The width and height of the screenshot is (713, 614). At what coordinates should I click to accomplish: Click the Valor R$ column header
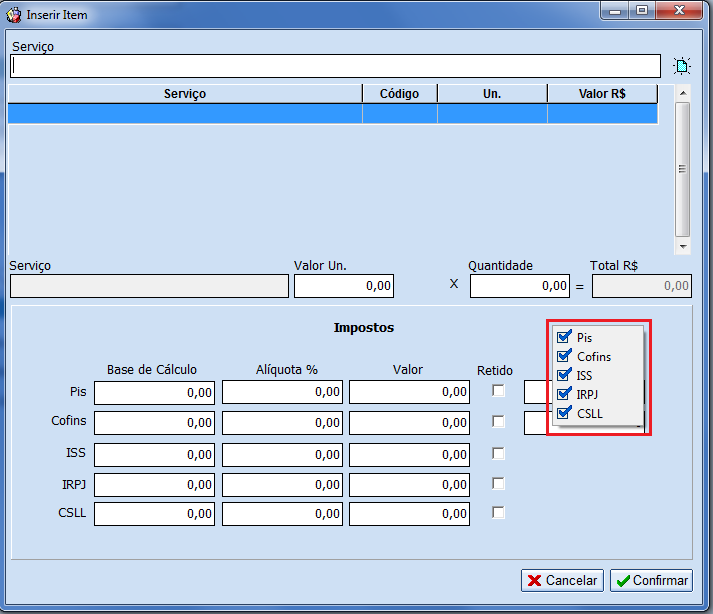tap(603, 94)
